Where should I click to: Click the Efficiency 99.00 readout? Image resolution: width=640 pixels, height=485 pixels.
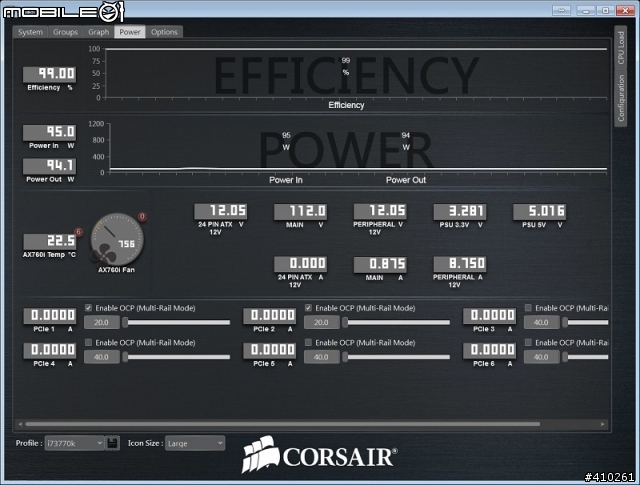click(49, 74)
